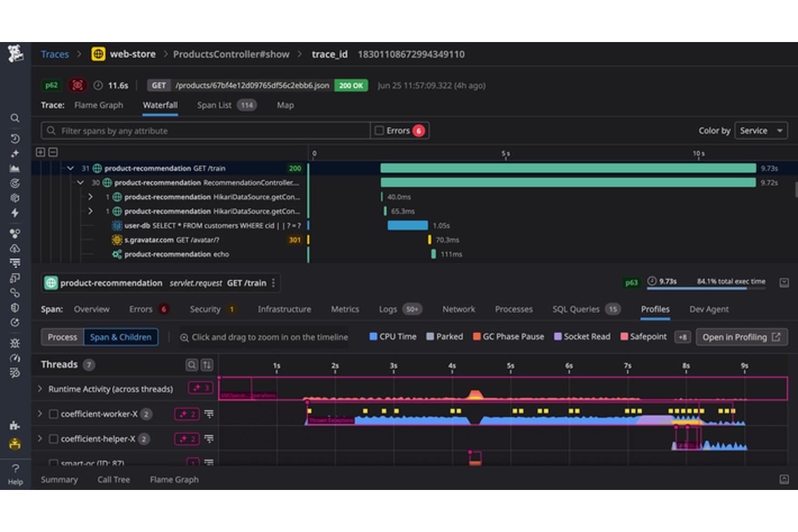Click the +8 more legend items button
The height and width of the screenshot is (532, 798).
click(x=683, y=337)
